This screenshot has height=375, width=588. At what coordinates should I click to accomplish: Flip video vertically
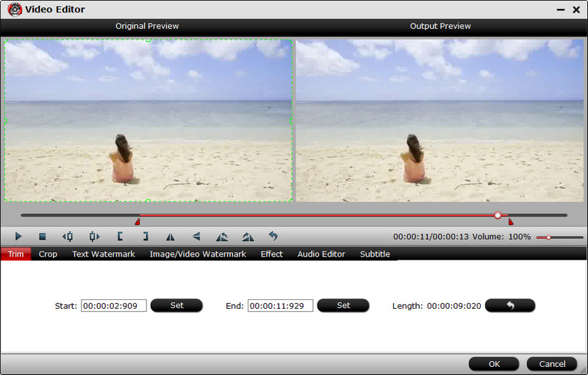pyautogui.click(x=196, y=237)
